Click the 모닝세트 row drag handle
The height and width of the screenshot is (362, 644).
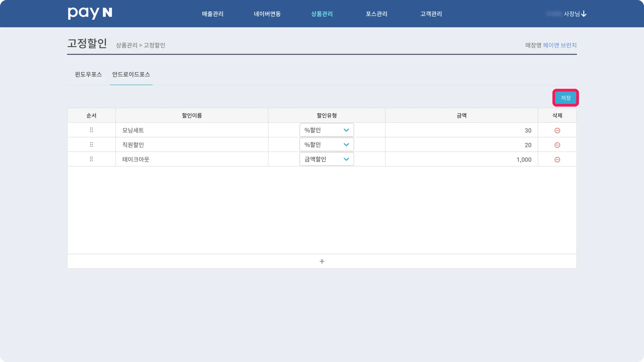[91, 130]
